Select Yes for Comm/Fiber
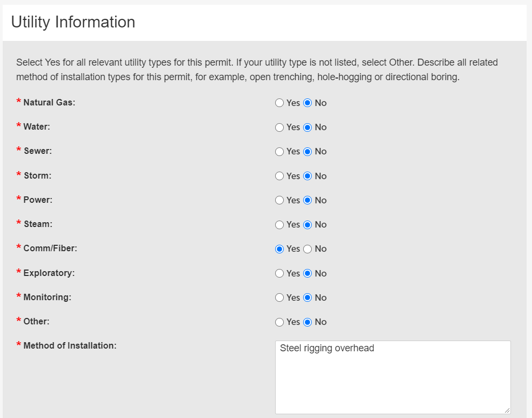The image size is (532, 418). [x=279, y=249]
